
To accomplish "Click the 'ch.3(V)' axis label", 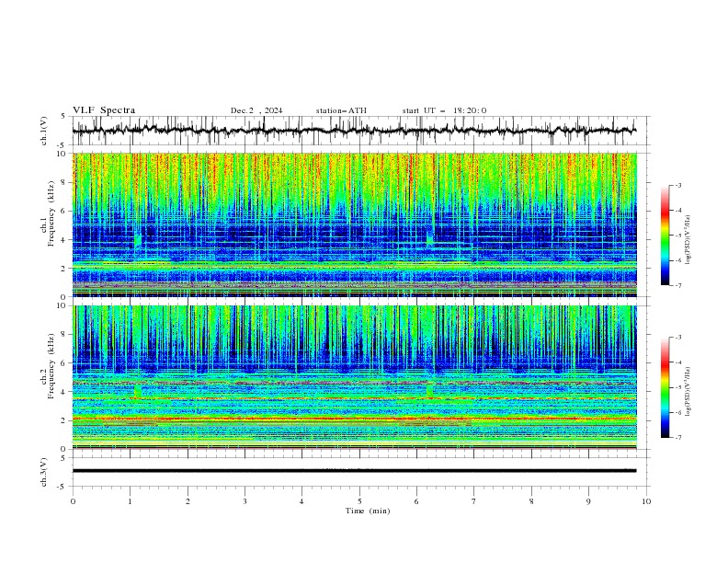I will (x=44, y=472).
